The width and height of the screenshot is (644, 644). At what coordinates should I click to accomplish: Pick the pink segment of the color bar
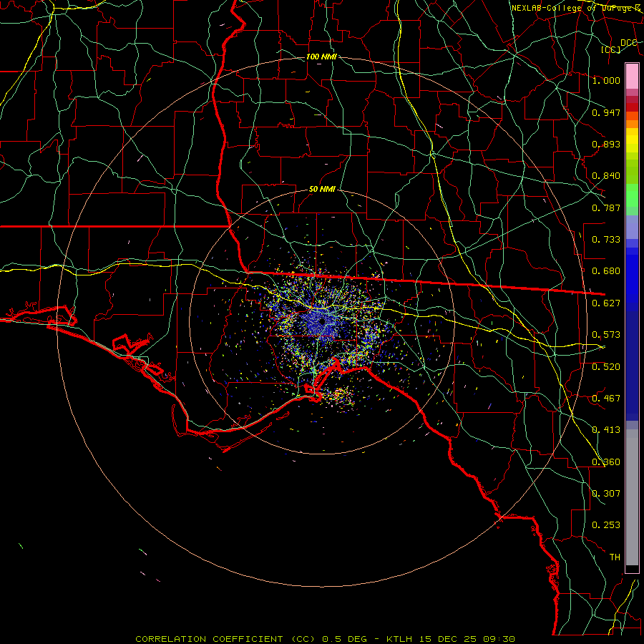632,77
